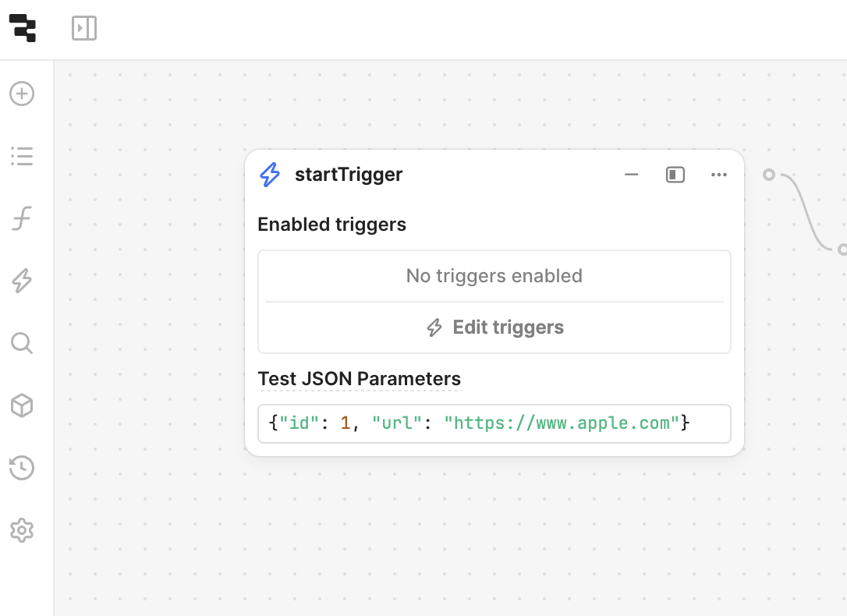Screen dimensions: 847x616
Task: Click the search magnifier icon in sidebar
Action: (22, 343)
